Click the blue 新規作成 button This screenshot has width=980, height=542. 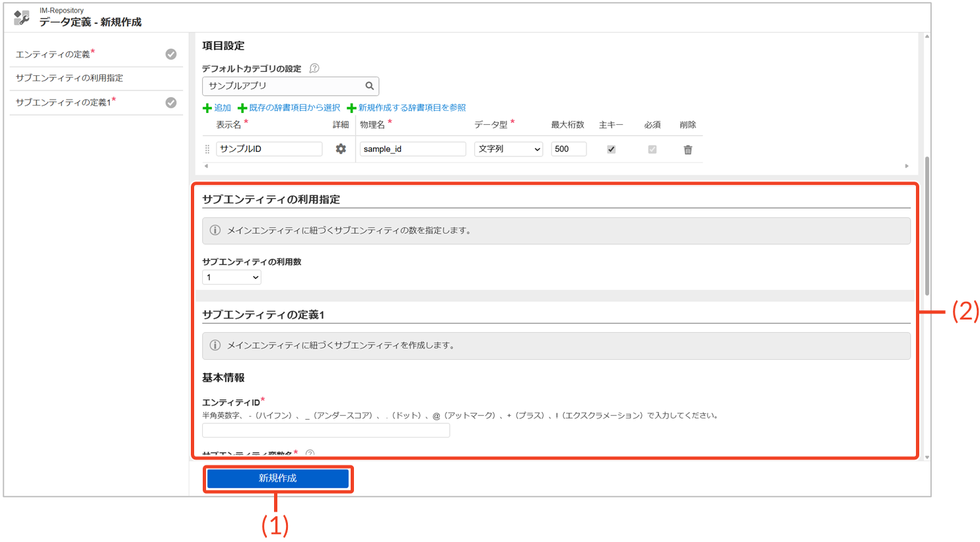(277, 479)
